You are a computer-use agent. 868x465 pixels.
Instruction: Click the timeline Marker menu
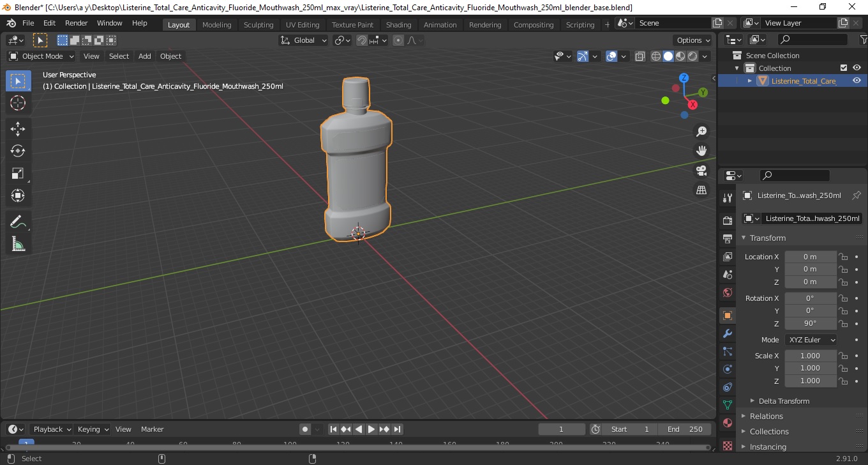tap(152, 429)
